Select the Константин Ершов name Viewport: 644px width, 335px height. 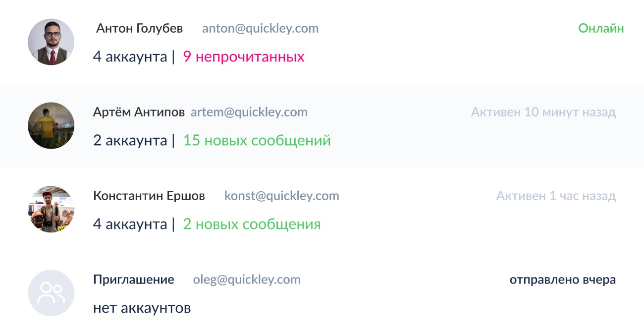click(x=149, y=196)
